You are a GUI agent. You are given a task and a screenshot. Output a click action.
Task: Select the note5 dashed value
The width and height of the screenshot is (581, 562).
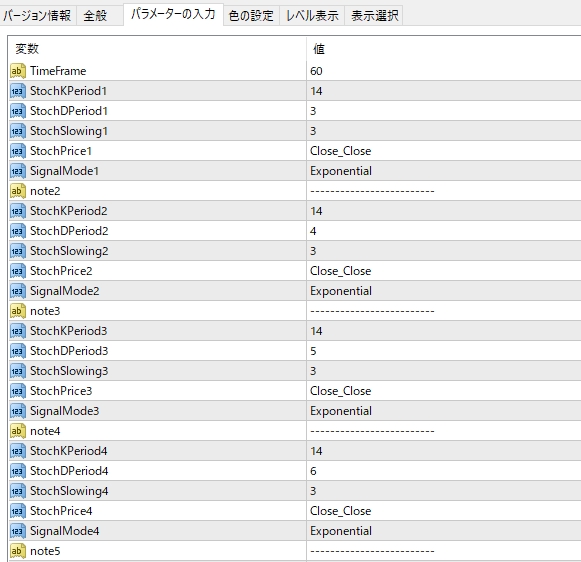point(372,552)
